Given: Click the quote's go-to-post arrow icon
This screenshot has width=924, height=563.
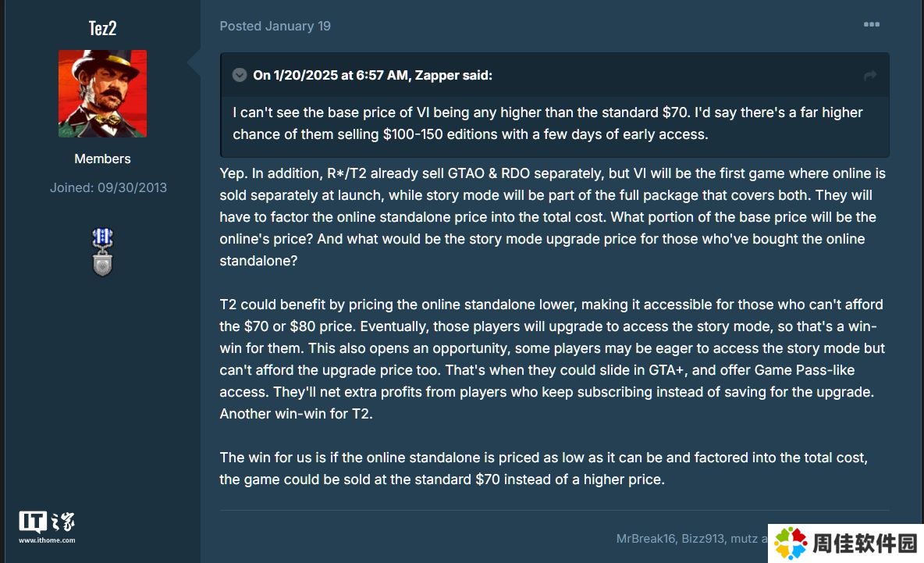Looking at the screenshot, I should pyautogui.click(x=870, y=76).
